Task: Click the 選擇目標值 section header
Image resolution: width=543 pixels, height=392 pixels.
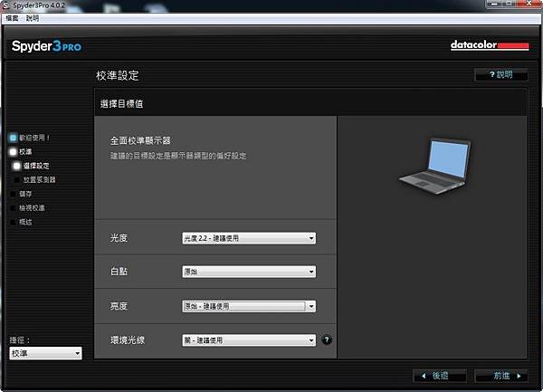Action: pyautogui.click(x=121, y=103)
